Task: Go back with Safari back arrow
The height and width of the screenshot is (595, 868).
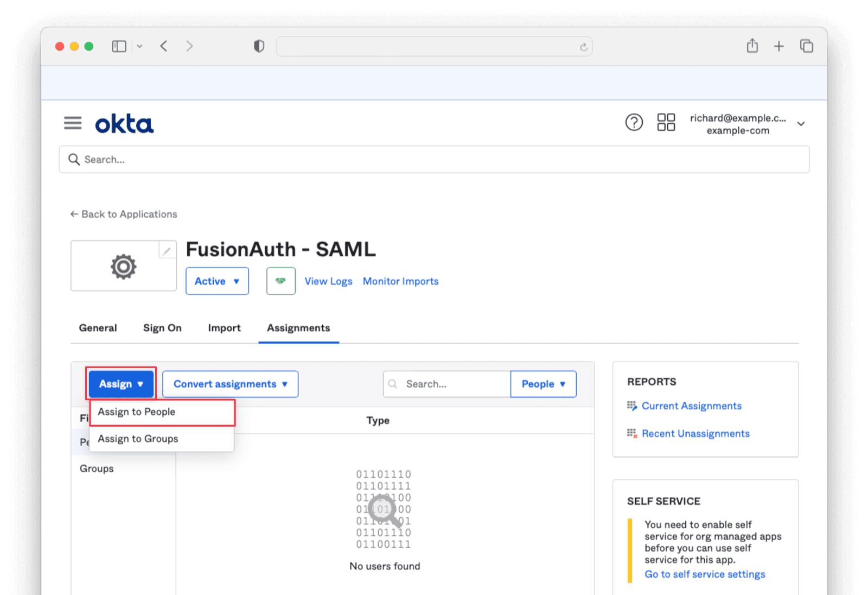Action: point(164,46)
